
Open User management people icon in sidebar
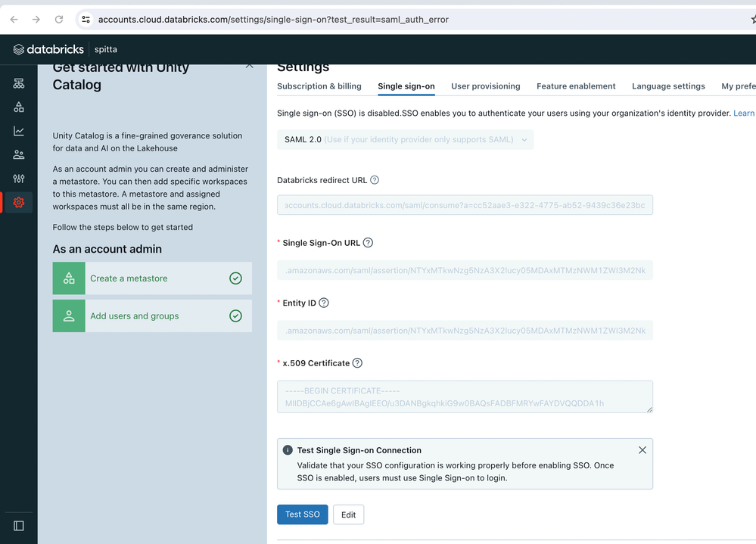click(19, 155)
